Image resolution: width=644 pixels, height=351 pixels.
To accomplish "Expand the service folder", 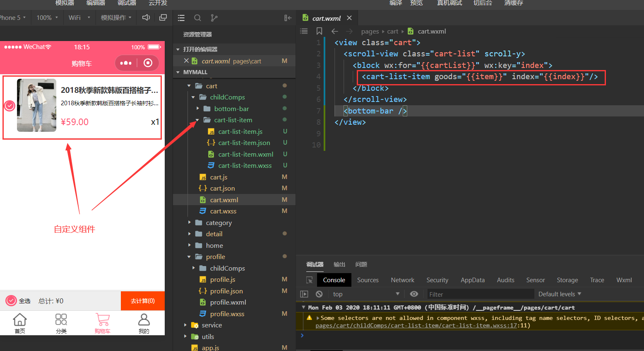I will 185,325.
